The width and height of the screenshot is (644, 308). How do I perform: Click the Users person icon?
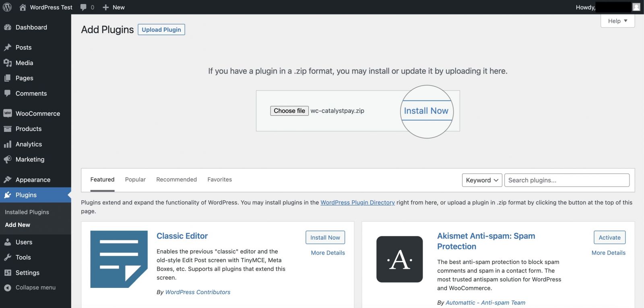pyautogui.click(x=7, y=242)
